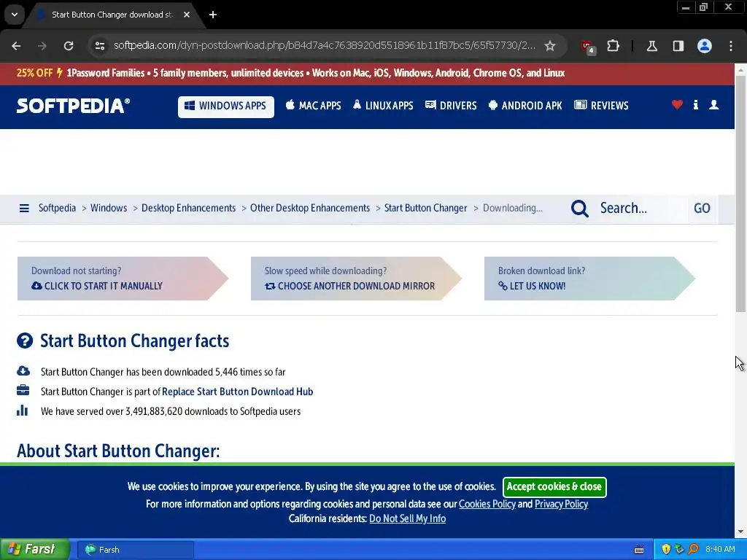Open the Android APK section
Image resolution: width=747 pixels, height=560 pixels.
[x=525, y=106]
